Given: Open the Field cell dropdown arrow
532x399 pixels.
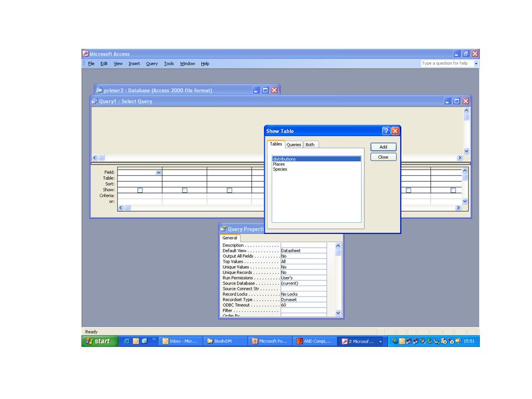Looking at the screenshot, I should point(158,172).
